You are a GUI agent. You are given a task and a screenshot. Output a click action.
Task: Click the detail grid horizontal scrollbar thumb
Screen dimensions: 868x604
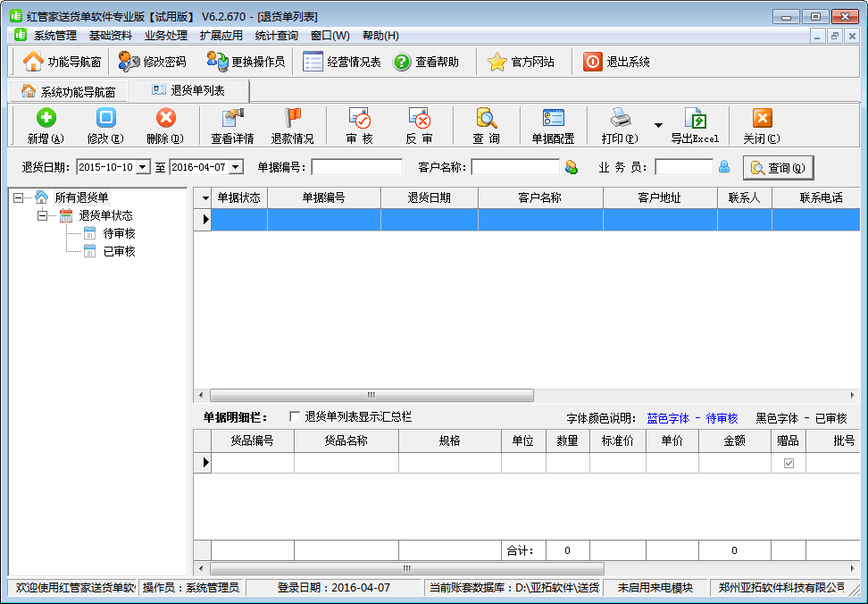coord(407,568)
